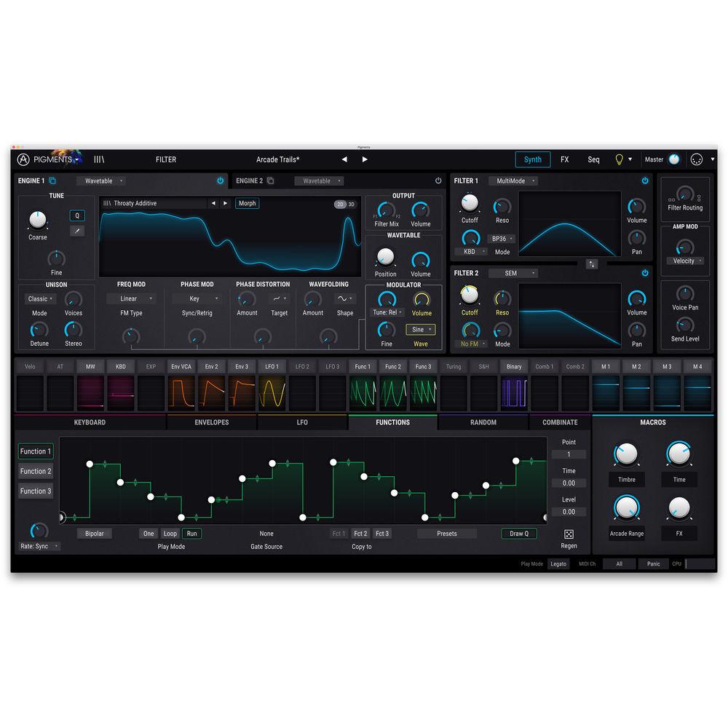
Task: Expand the Legato play mode dropdown
Action: (558, 563)
